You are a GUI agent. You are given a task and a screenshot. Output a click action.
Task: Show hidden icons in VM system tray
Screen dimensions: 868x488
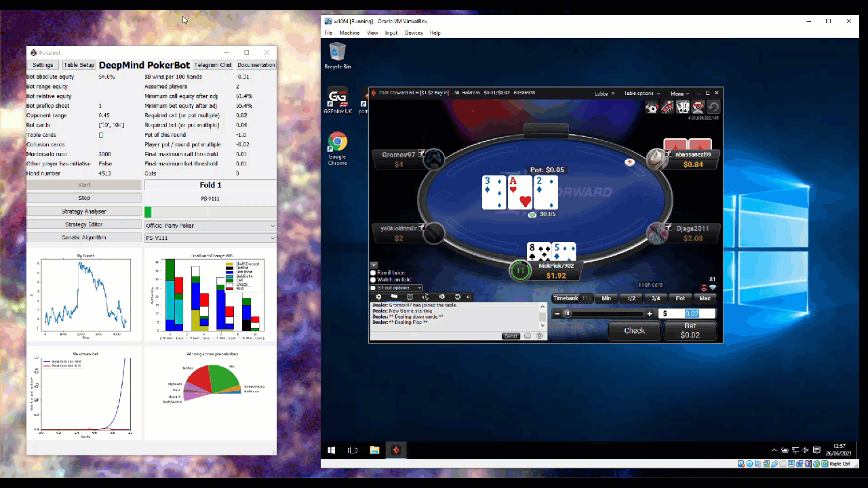(x=774, y=450)
